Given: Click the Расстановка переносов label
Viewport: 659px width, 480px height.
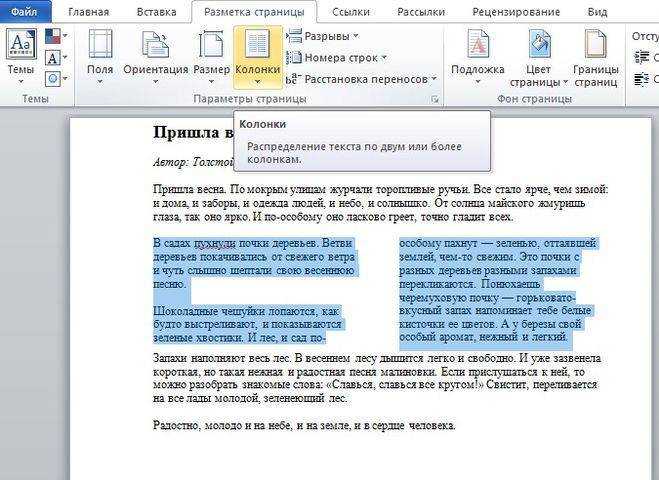Looking at the screenshot, I should pyautogui.click(x=366, y=79).
